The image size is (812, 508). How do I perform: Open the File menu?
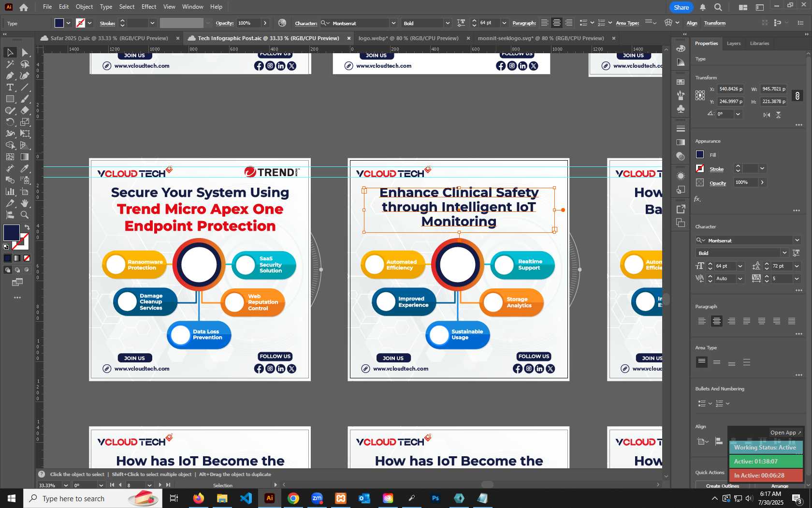point(47,7)
